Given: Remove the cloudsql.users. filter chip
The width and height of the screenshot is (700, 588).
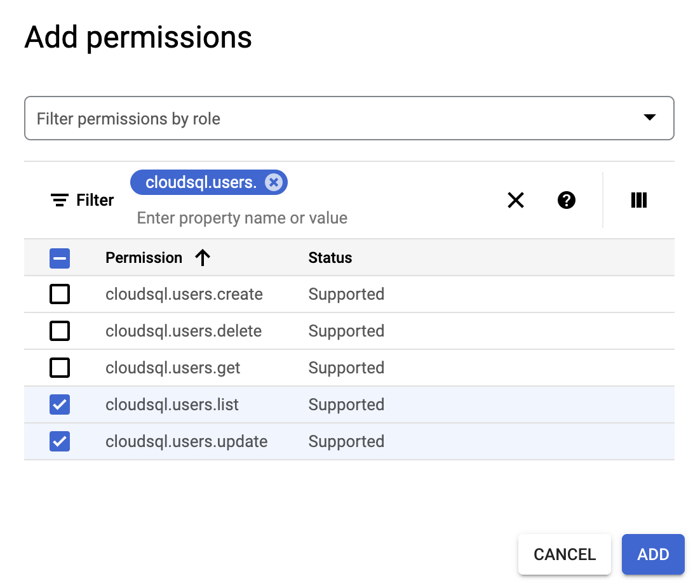Looking at the screenshot, I should [274, 183].
